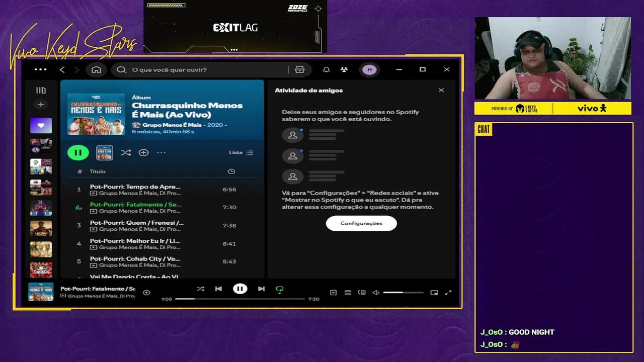Click the duration clock column icon
Image resolution: width=644 pixels, height=362 pixels.
click(231, 171)
